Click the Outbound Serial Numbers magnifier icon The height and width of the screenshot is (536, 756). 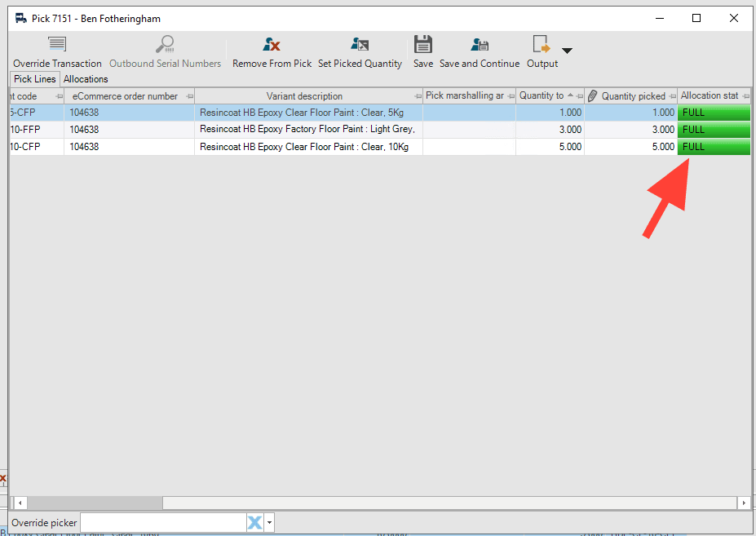[165, 44]
